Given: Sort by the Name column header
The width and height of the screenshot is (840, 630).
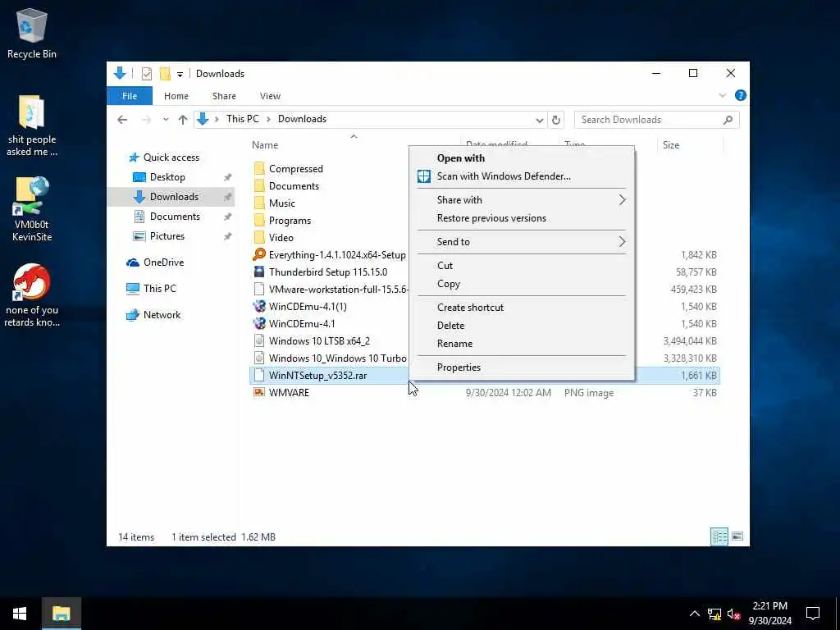Looking at the screenshot, I should 265,144.
